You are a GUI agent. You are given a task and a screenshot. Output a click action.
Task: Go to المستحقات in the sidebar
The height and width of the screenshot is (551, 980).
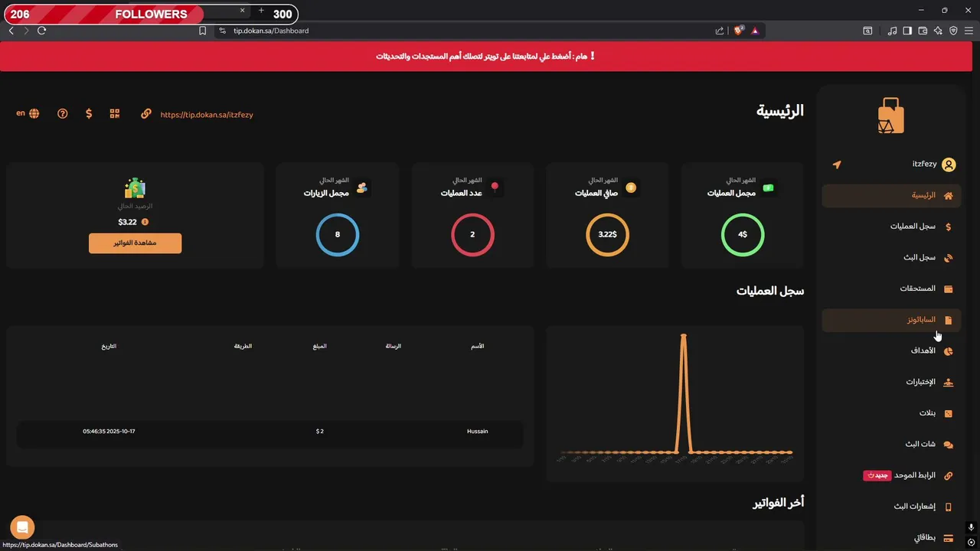point(890,289)
